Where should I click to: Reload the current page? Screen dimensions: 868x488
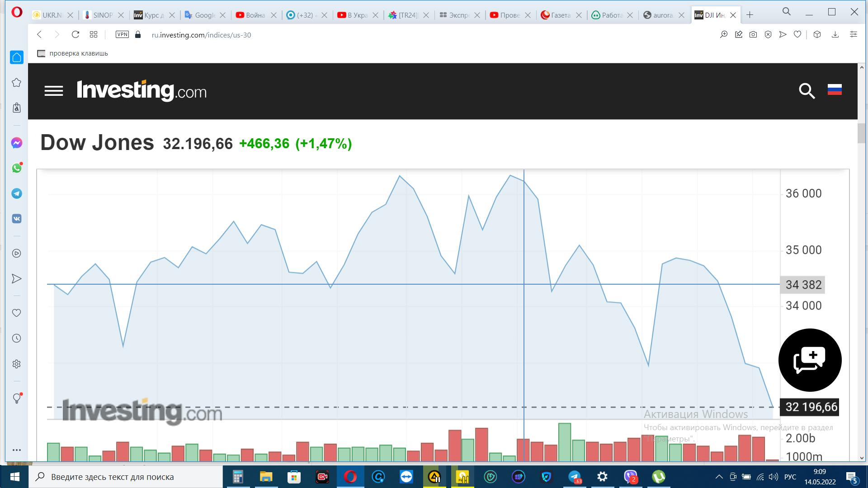75,35
